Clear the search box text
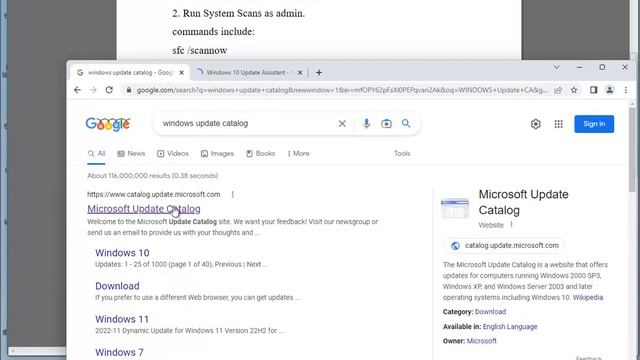This screenshot has height=360, width=640. (x=342, y=123)
